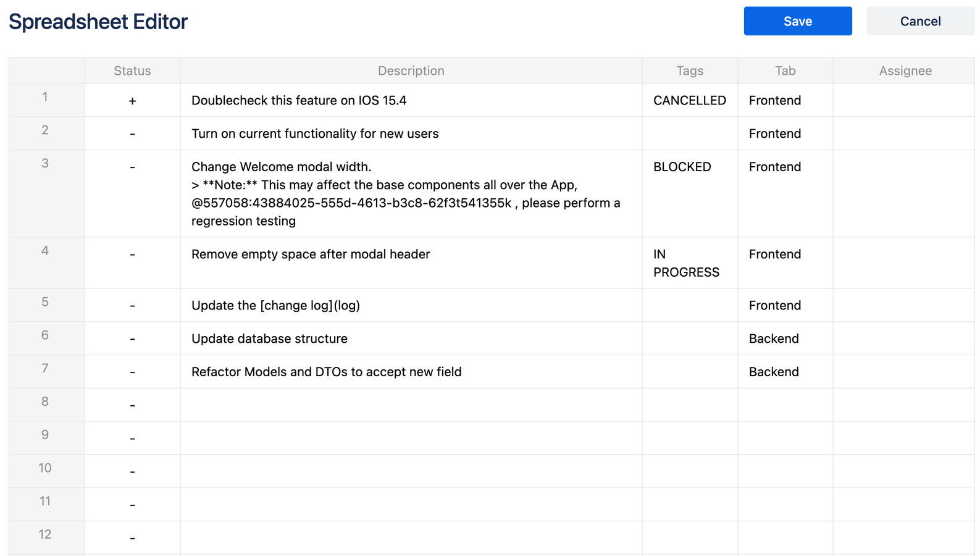Click the Frontend tab cell in row 2
Image resolution: width=980 pixels, height=556 pixels.
[785, 133]
